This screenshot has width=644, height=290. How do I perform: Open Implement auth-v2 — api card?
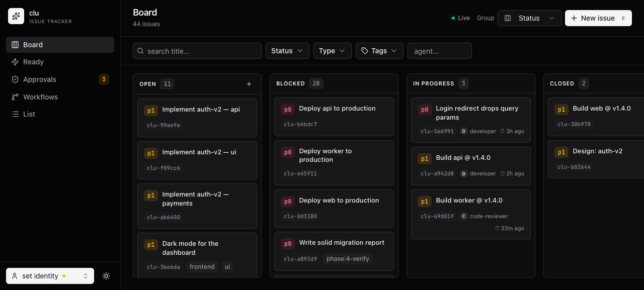pos(197,118)
